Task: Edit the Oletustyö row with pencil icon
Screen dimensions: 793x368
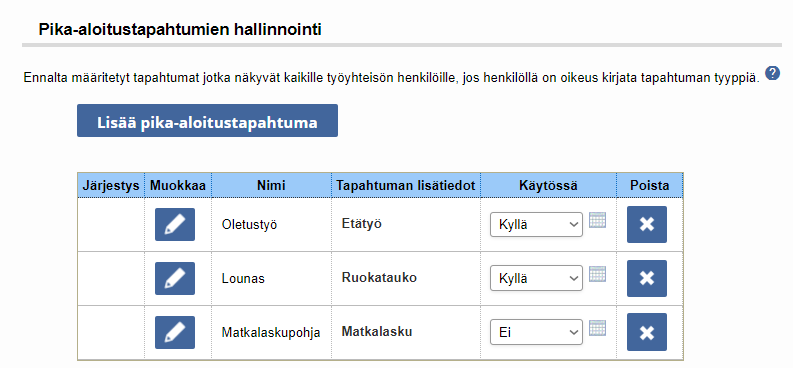Action: (175, 224)
